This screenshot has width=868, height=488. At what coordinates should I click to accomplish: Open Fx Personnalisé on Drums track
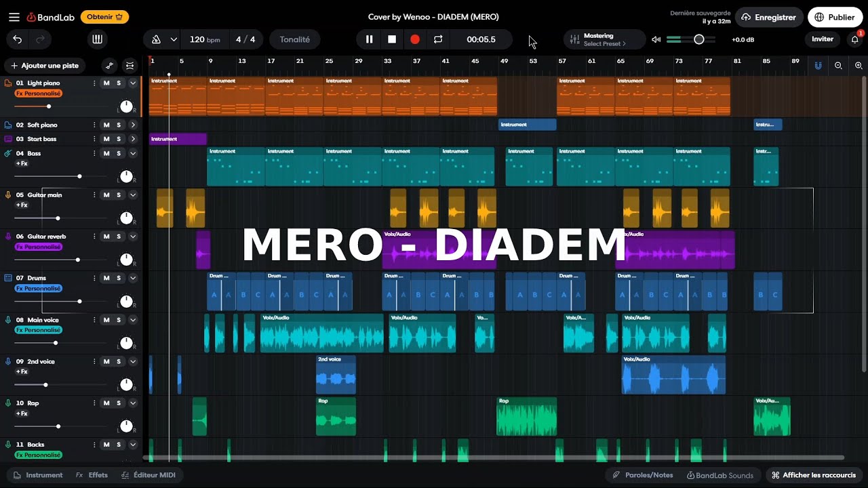[x=38, y=288]
